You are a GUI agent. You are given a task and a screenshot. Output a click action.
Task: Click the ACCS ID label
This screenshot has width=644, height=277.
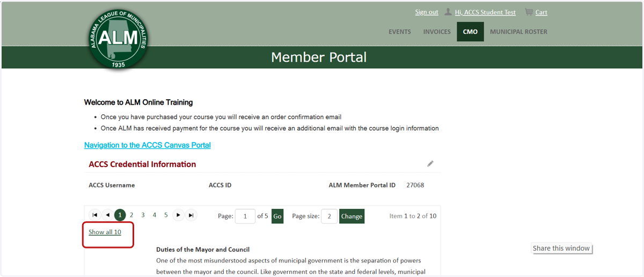tap(220, 185)
